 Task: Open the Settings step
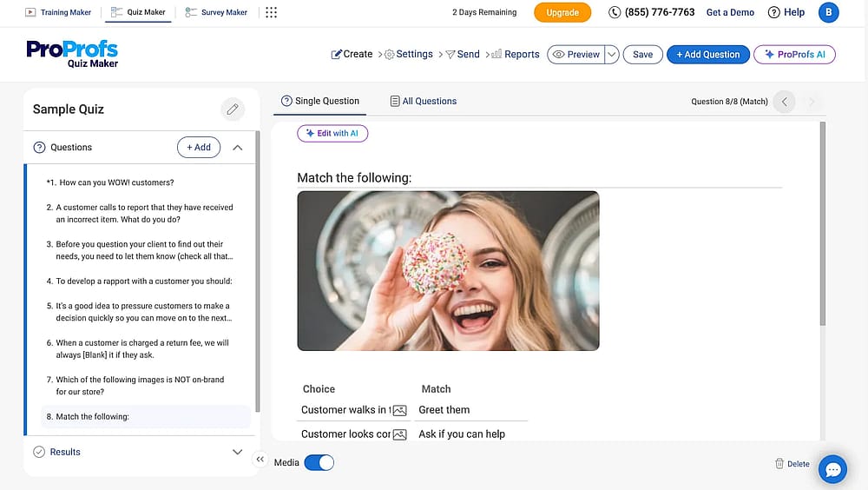tap(409, 55)
